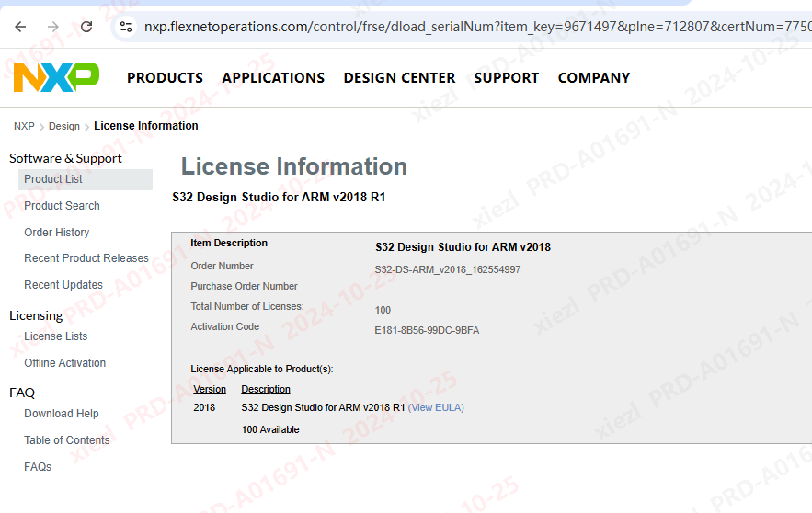This screenshot has width=812, height=513.
Task: Click the 'Licensing' section heading
Action: (36, 315)
